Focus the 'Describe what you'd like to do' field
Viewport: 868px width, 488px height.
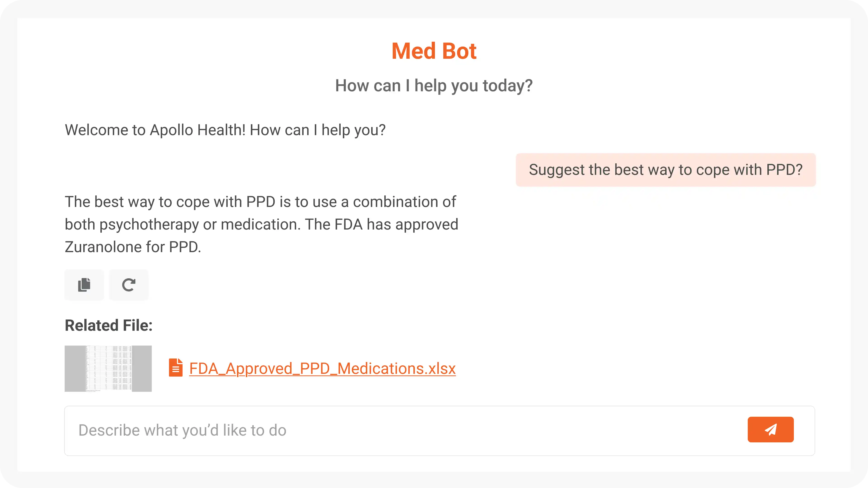click(x=404, y=430)
